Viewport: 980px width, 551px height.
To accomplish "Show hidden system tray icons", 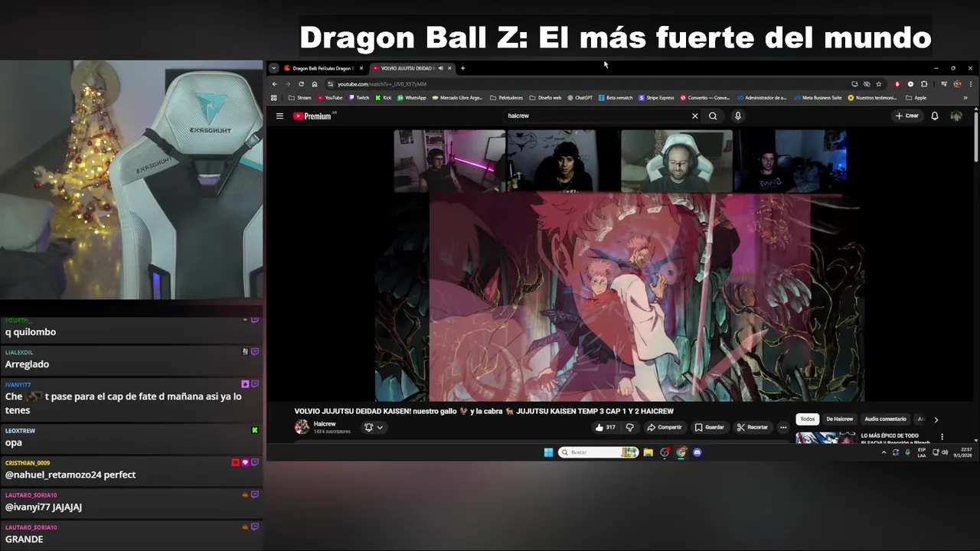I will coord(884,452).
